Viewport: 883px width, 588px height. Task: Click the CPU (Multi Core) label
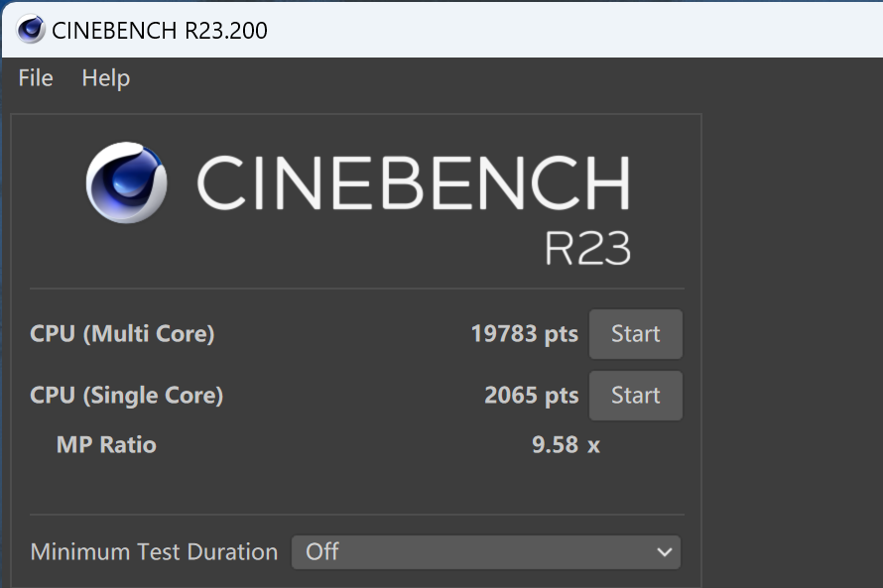click(122, 334)
